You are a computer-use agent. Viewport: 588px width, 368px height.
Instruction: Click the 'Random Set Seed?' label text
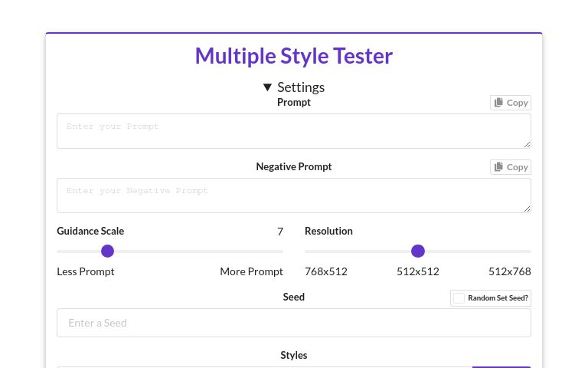pos(498,298)
